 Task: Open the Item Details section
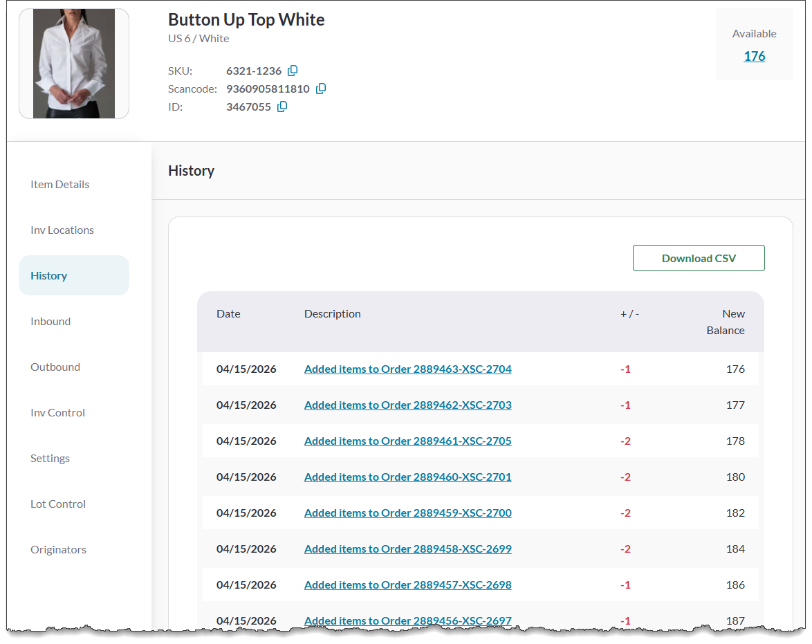pos(60,184)
